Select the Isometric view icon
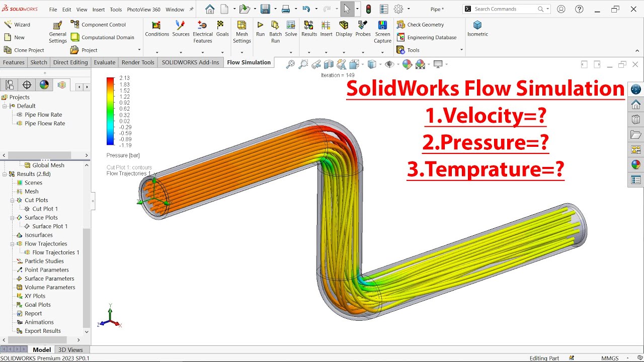The image size is (644, 362). [x=477, y=25]
